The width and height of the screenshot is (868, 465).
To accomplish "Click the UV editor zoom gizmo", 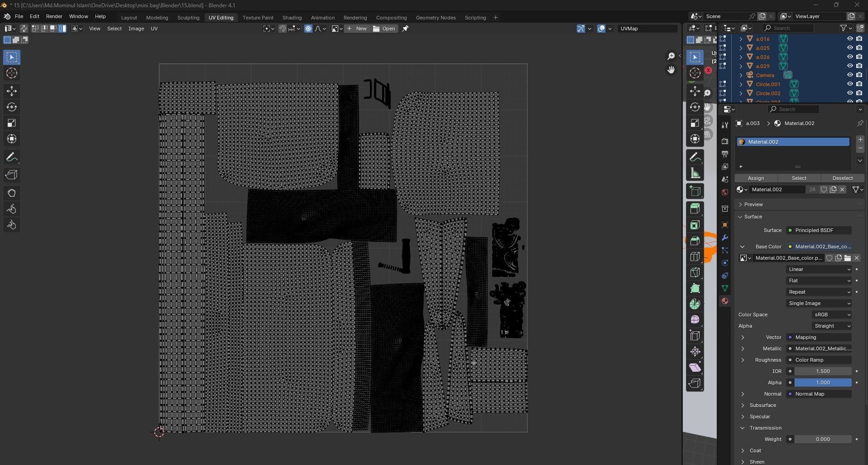I will tap(671, 56).
